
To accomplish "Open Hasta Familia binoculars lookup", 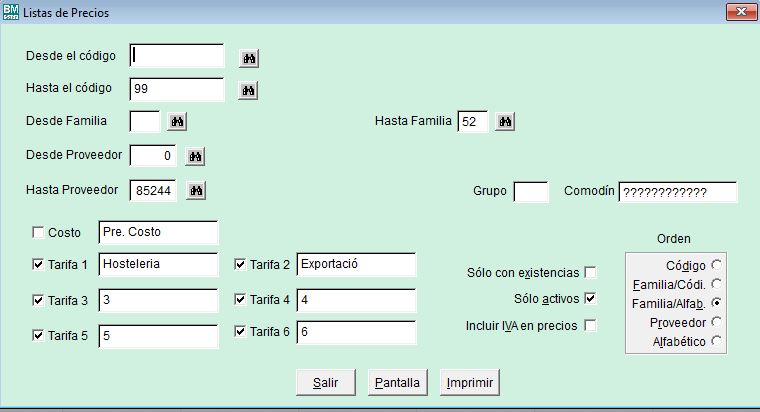I will click(505, 122).
